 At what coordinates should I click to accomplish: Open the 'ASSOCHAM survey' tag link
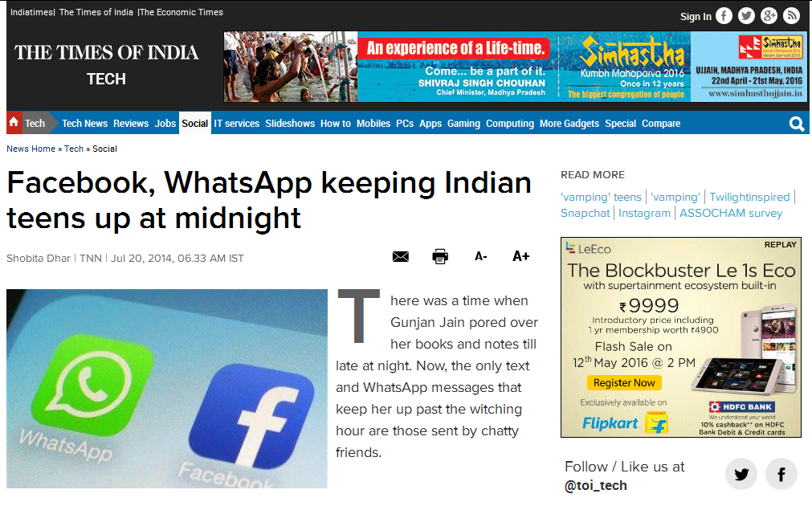[730, 213]
